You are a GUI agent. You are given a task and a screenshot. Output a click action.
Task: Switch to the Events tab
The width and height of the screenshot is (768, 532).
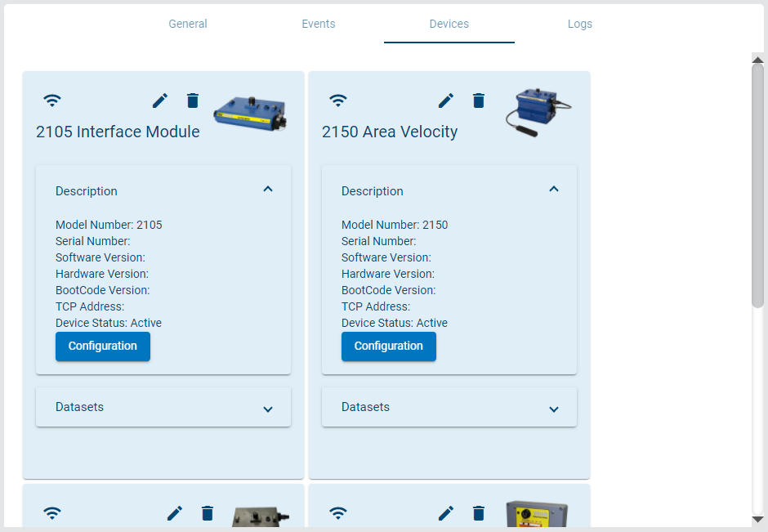tap(319, 24)
